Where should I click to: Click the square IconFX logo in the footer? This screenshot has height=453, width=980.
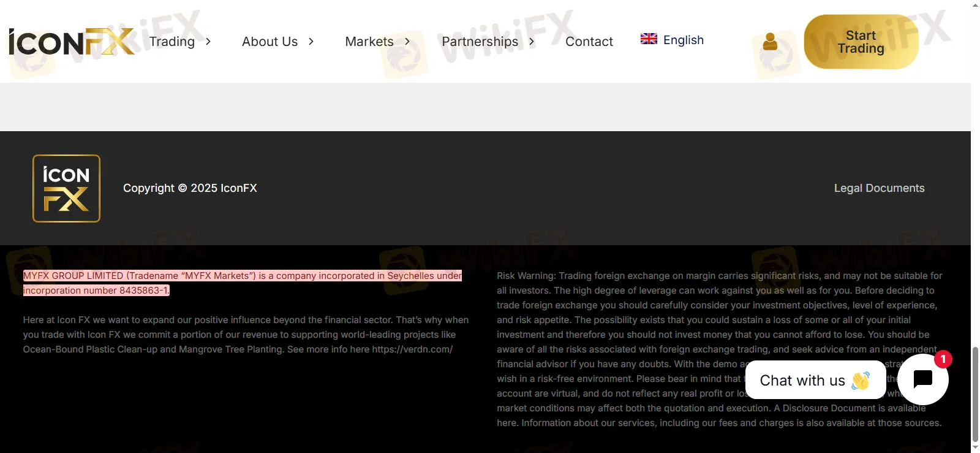click(x=66, y=188)
